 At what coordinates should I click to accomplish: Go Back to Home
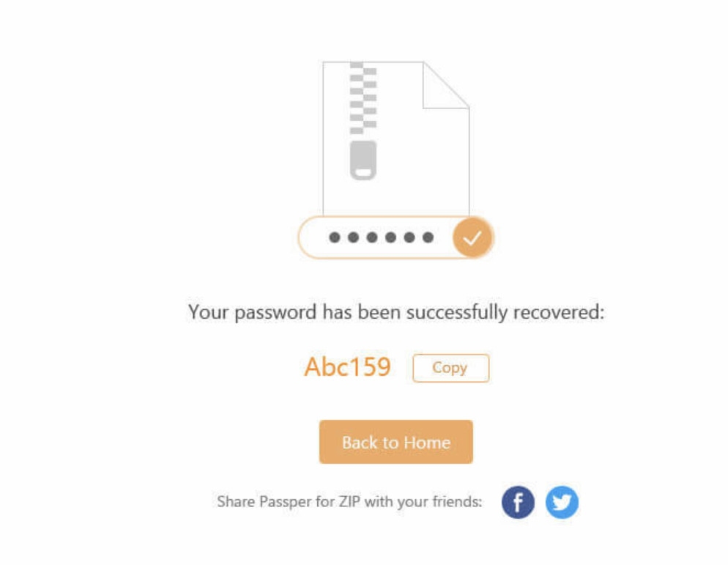coord(396,442)
